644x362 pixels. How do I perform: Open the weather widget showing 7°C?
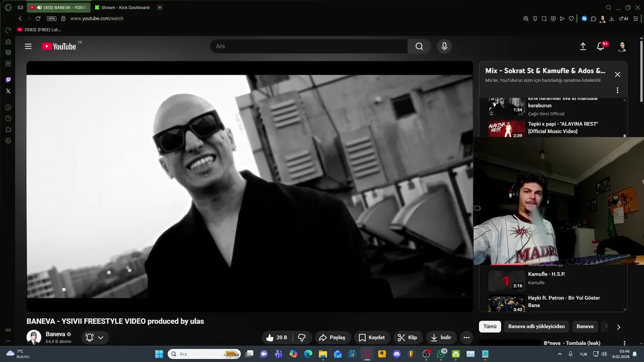(18, 354)
